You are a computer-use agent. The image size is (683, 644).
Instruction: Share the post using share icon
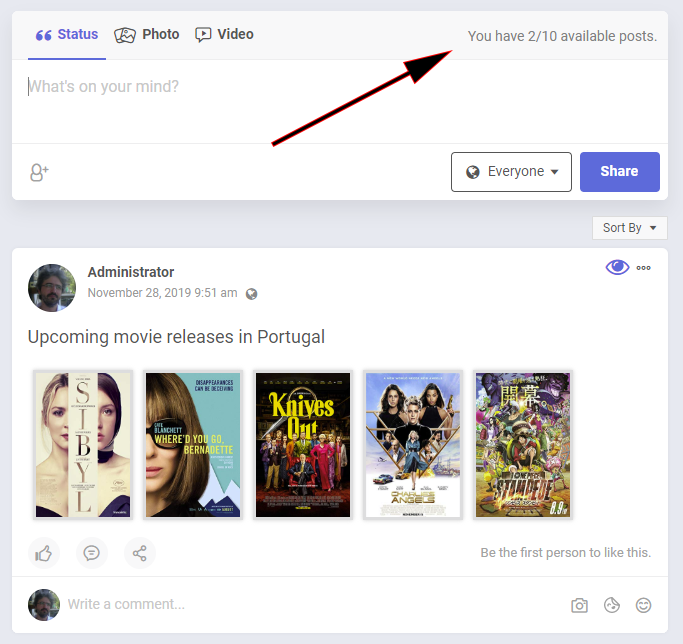click(x=140, y=553)
